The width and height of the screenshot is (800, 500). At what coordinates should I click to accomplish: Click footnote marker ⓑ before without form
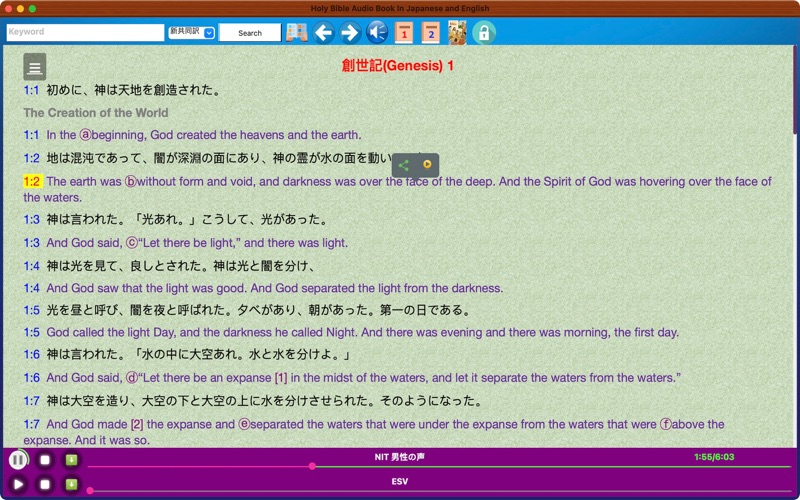(131, 182)
